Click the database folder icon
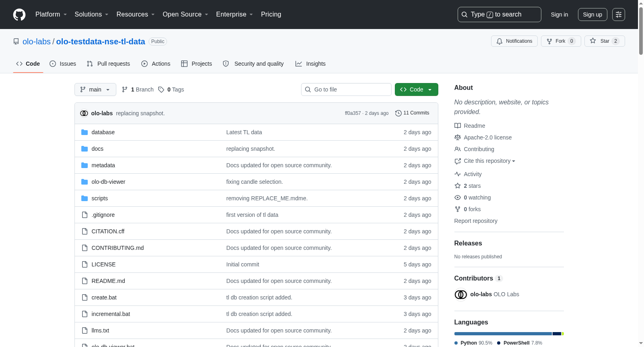The image size is (644, 347). click(x=85, y=132)
